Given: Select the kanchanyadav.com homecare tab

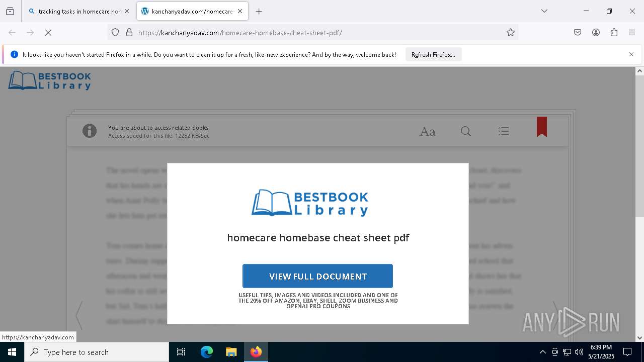Looking at the screenshot, I should [192, 11].
